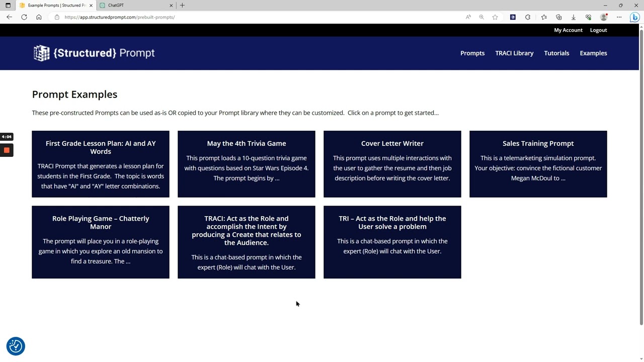Open the cookie consent badge icon
644x362 pixels.
coord(16,346)
